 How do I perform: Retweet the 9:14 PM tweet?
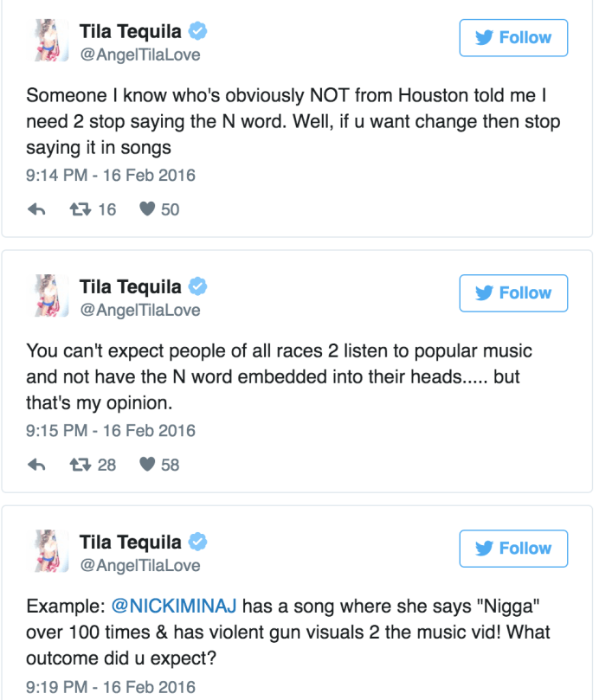coord(80,209)
